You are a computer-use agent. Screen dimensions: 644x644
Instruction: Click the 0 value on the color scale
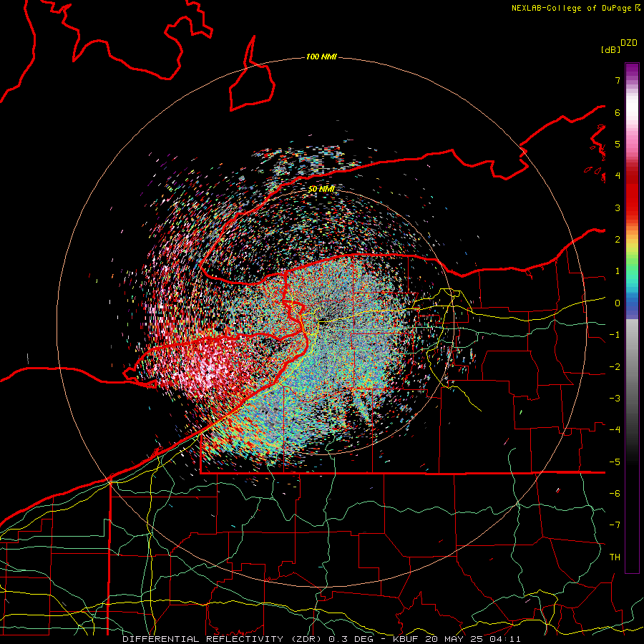[618, 303]
